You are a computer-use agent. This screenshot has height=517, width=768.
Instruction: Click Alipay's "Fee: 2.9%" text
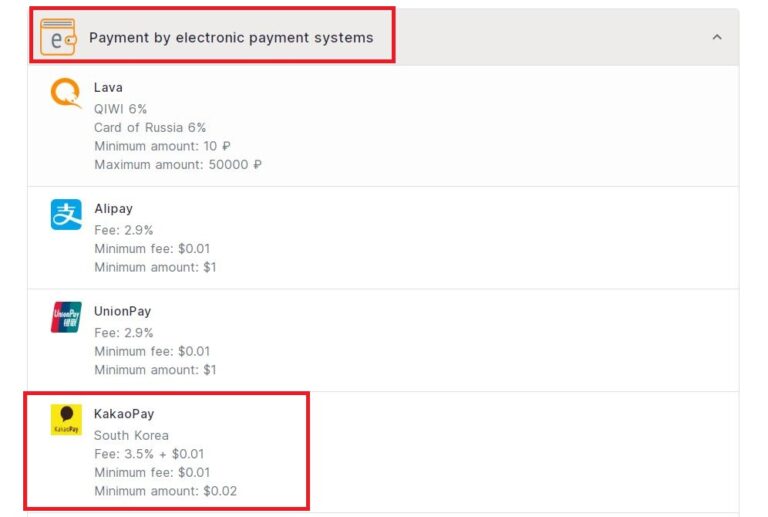tap(124, 230)
